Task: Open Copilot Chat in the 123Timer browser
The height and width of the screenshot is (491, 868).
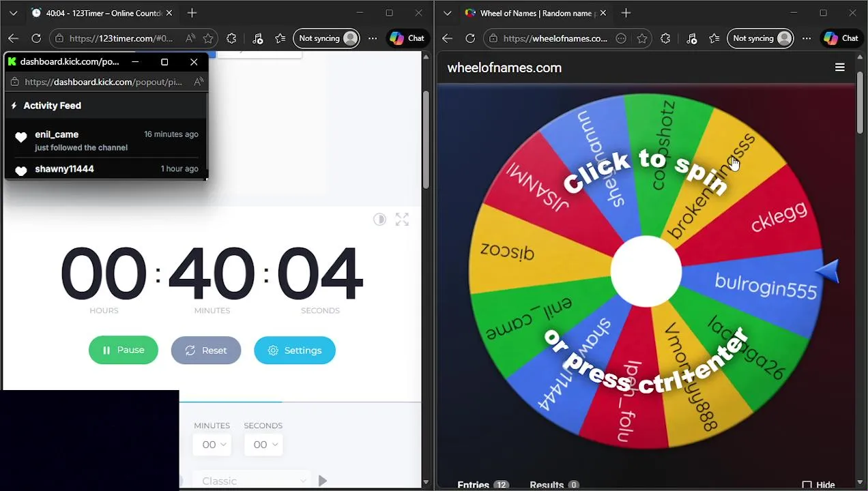Action: coord(407,39)
